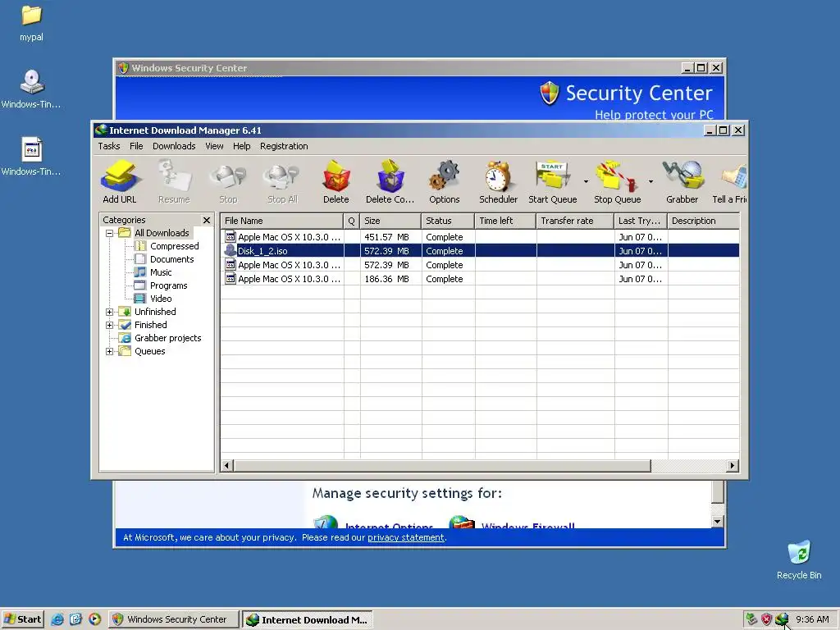Image resolution: width=840 pixels, height=630 pixels.
Task: Select the Disk_1_2.iso download row
Action: pyautogui.click(x=480, y=251)
